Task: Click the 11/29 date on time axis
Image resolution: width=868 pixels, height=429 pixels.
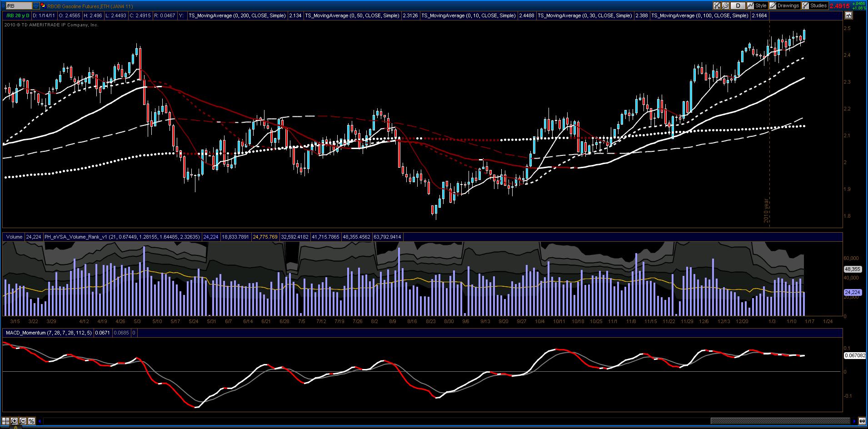Action: coord(687,321)
